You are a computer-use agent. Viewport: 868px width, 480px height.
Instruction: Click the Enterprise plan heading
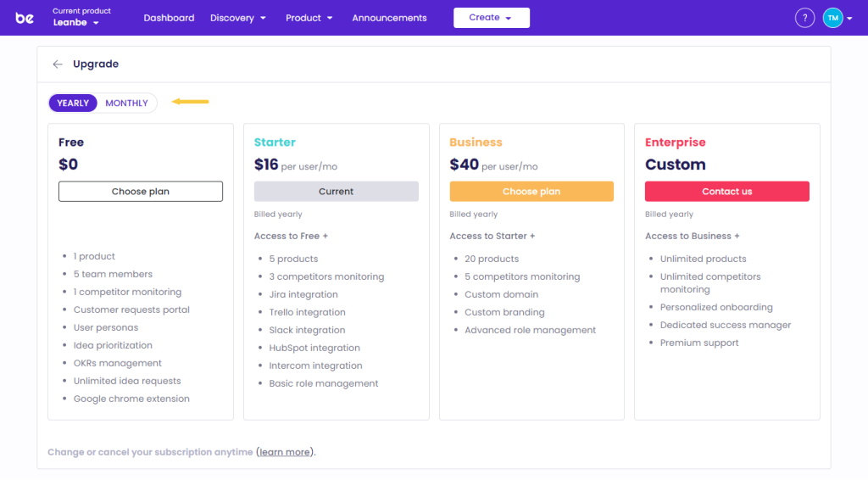click(x=675, y=142)
